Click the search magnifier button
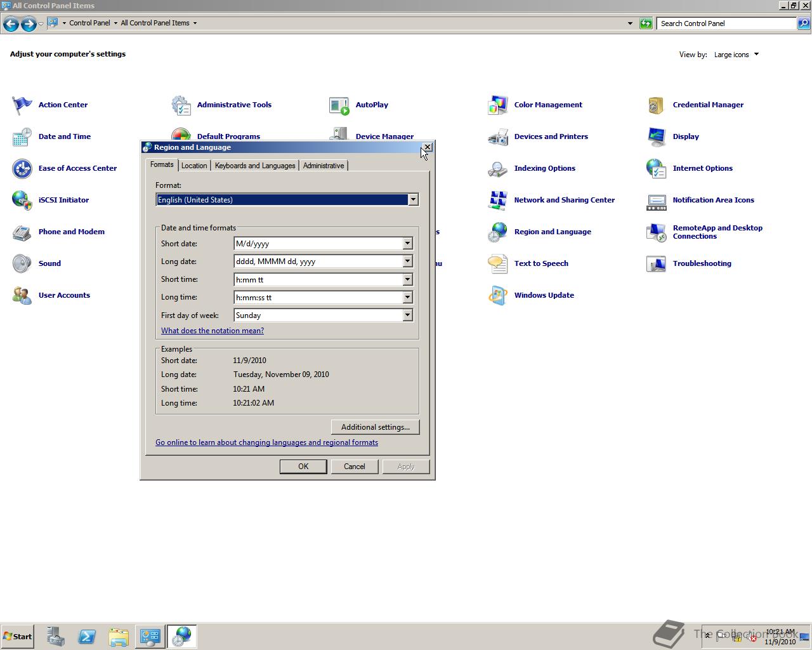The width and height of the screenshot is (812, 650). 804,23
